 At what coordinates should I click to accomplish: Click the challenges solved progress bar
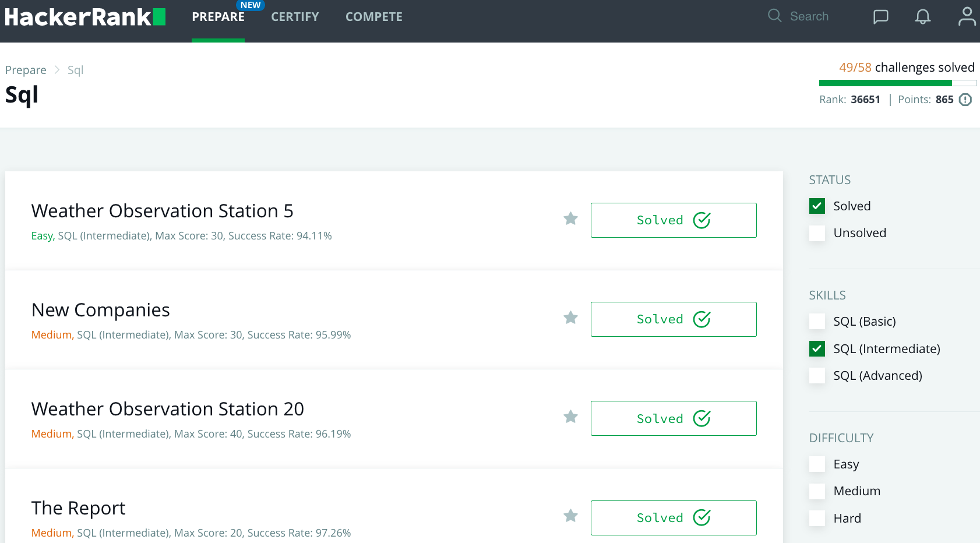[x=897, y=83]
